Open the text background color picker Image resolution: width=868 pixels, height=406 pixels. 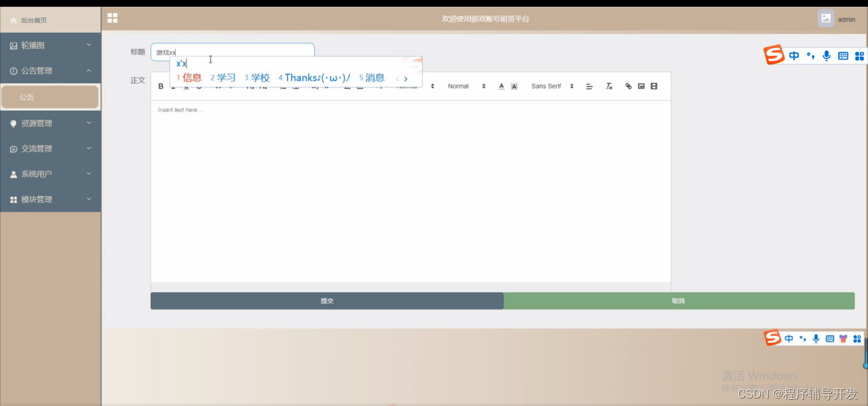point(514,86)
